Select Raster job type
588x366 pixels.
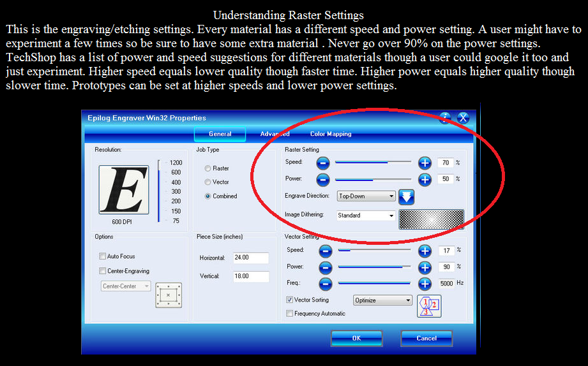pos(207,168)
